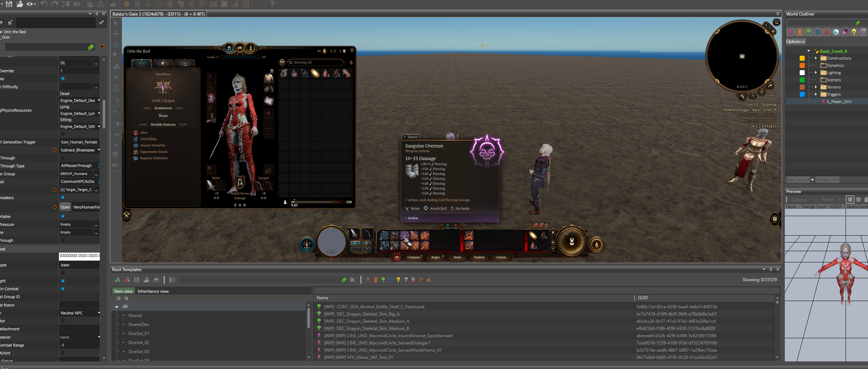The width and height of the screenshot is (868, 369).
Task: Switch to Inheritance view tab
Action: [153, 291]
